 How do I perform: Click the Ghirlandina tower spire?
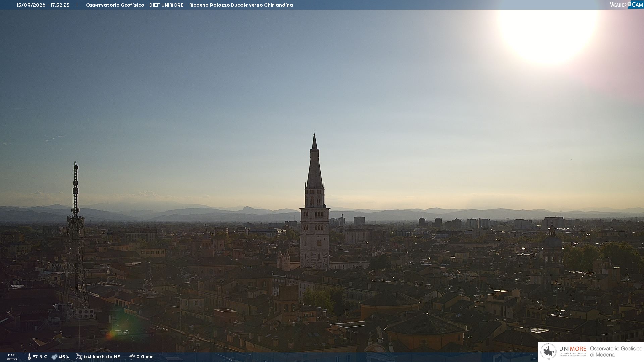click(x=314, y=160)
